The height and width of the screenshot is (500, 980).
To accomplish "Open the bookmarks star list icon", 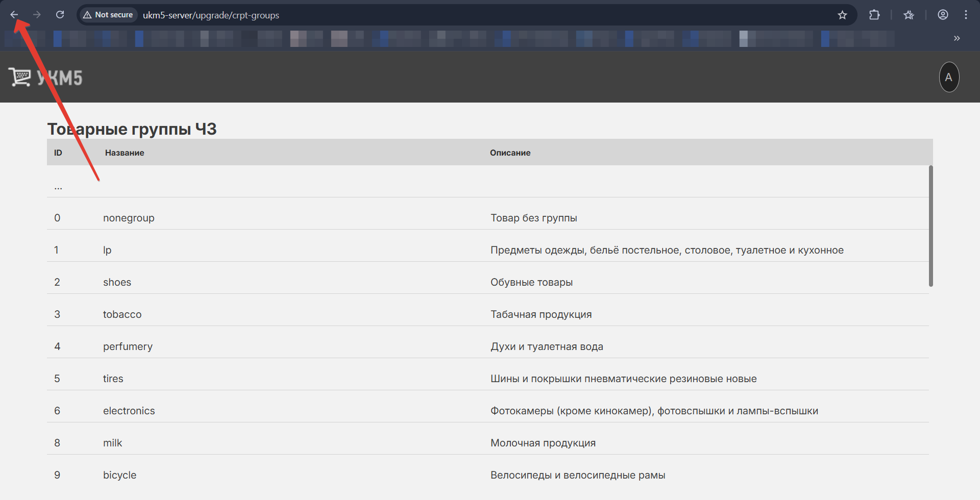I will (909, 15).
